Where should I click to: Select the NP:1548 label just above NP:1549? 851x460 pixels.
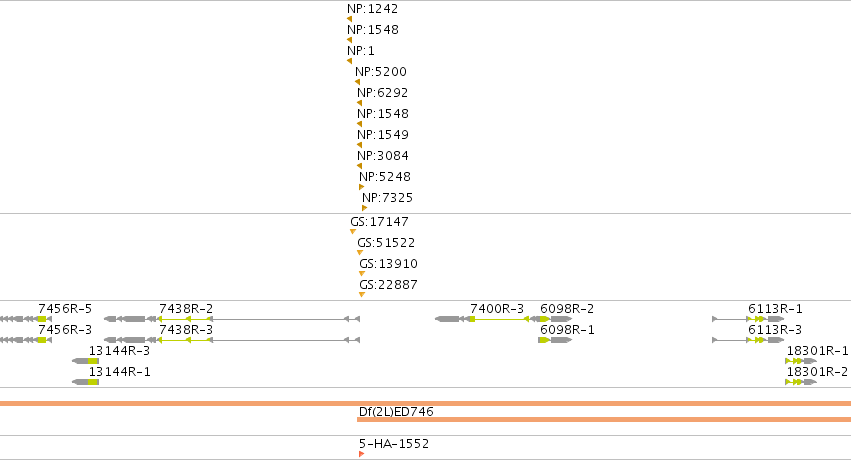tap(383, 113)
